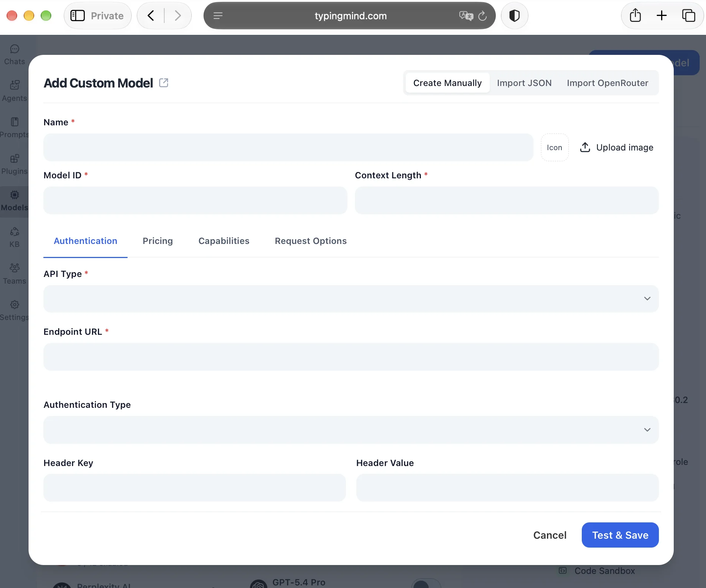Expand the Authentication Type dropdown
The image size is (706, 588).
[351, 430]
